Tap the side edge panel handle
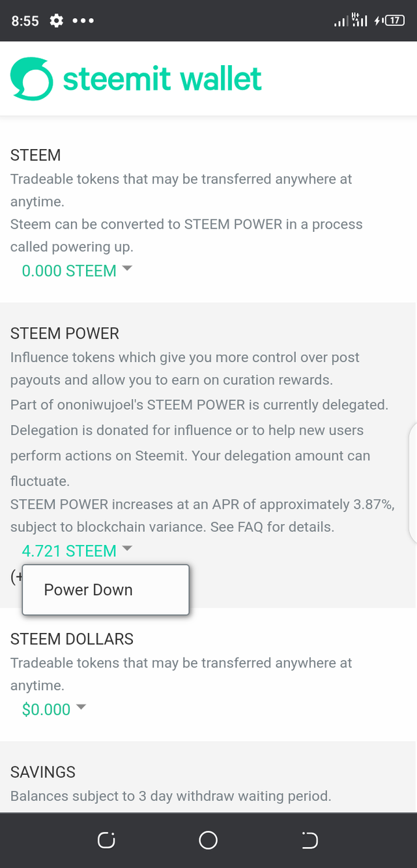Image resolution: width=417 pixels, height=868 pixels. [413, 483]
